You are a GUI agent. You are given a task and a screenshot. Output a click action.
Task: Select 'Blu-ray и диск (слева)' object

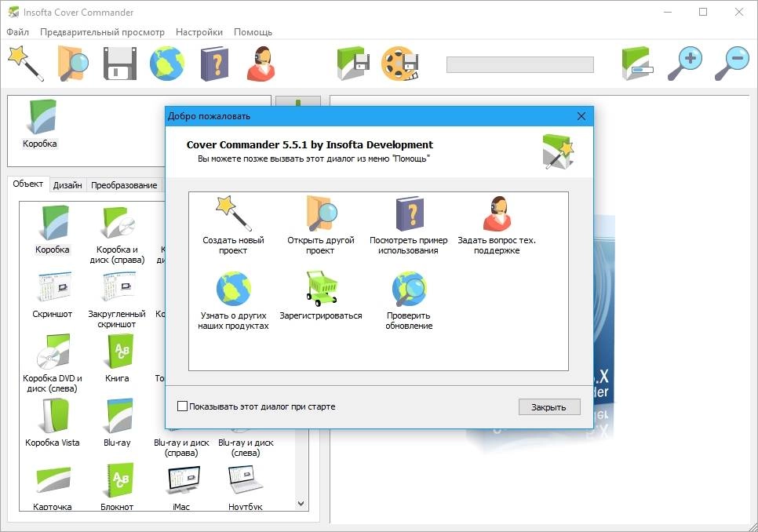tap(246, 447)
